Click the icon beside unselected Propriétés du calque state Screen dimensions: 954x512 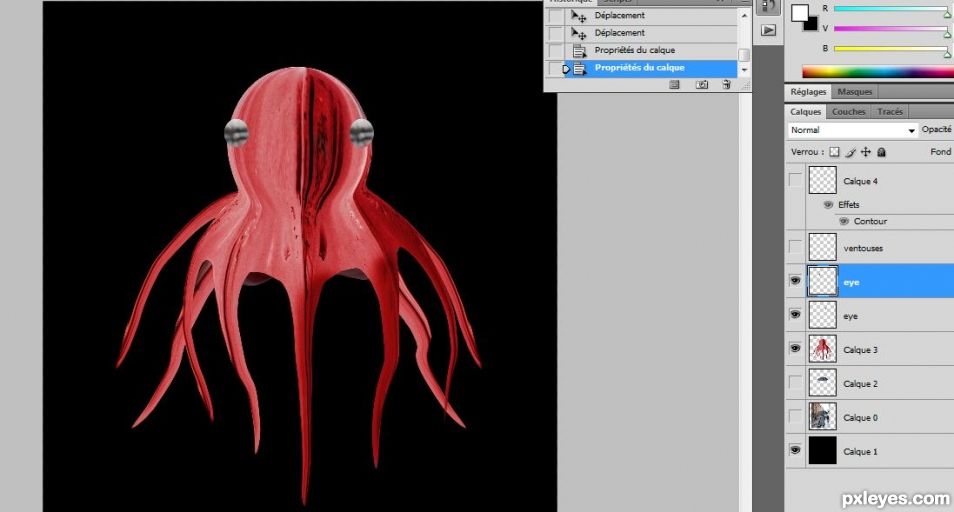click(x=580, y=50)
